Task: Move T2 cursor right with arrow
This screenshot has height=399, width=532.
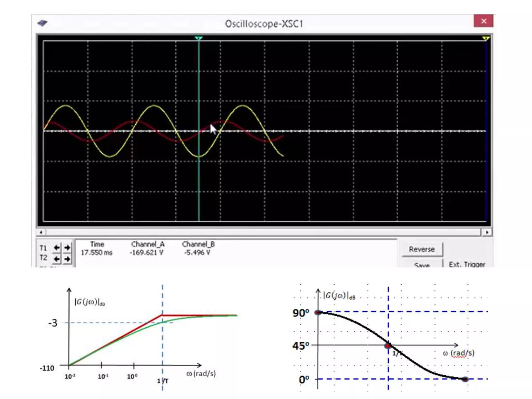Action: pos(67,259)
